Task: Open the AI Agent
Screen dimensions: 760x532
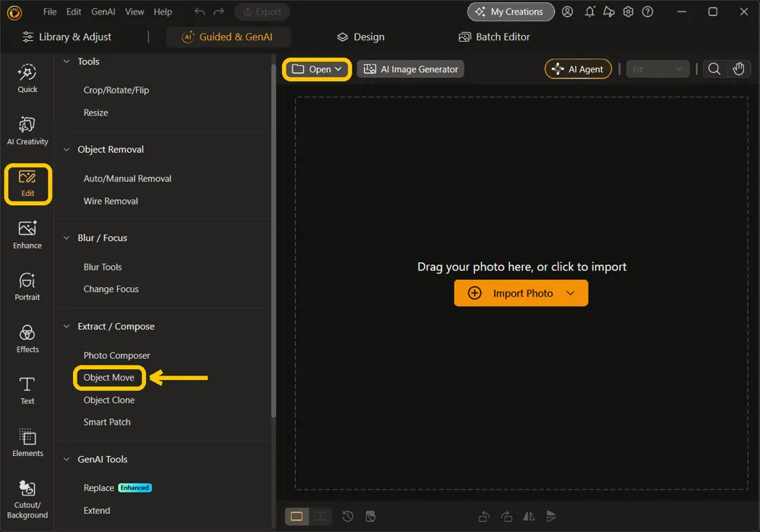Action: pyautogui.click(x=578, y=69)
